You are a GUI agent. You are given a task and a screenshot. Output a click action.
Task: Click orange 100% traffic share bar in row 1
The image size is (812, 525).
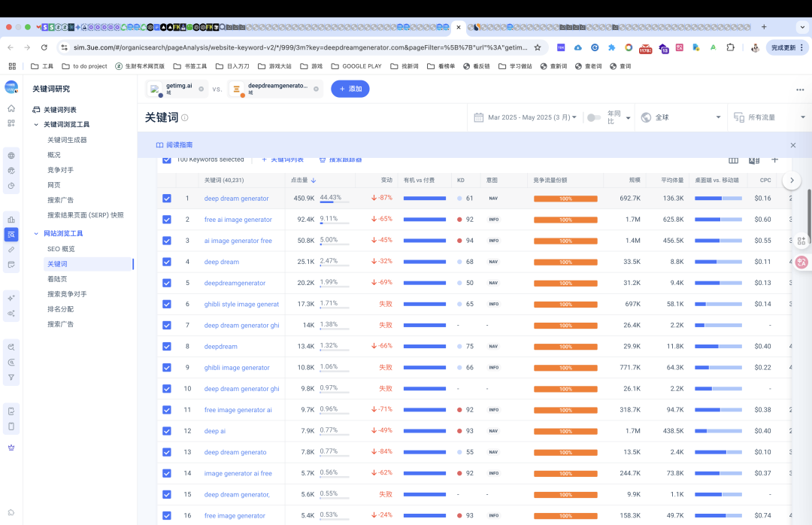click(565, 199)
